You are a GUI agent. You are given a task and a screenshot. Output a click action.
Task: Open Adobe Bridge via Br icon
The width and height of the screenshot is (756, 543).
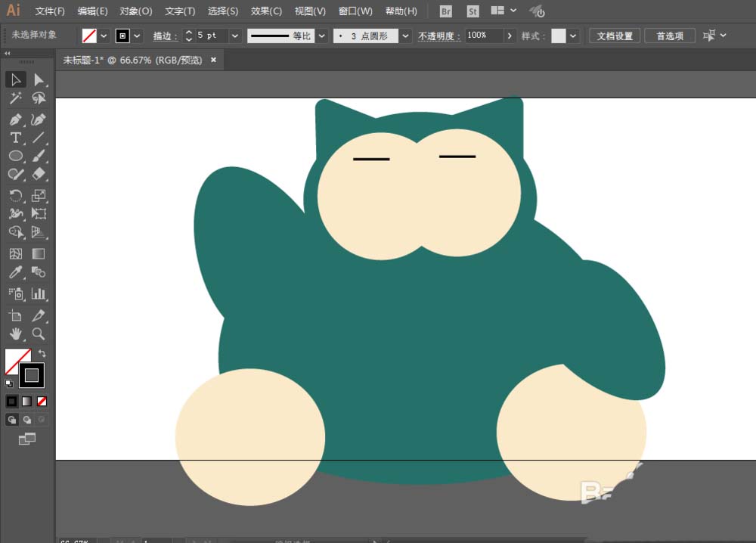446,11
